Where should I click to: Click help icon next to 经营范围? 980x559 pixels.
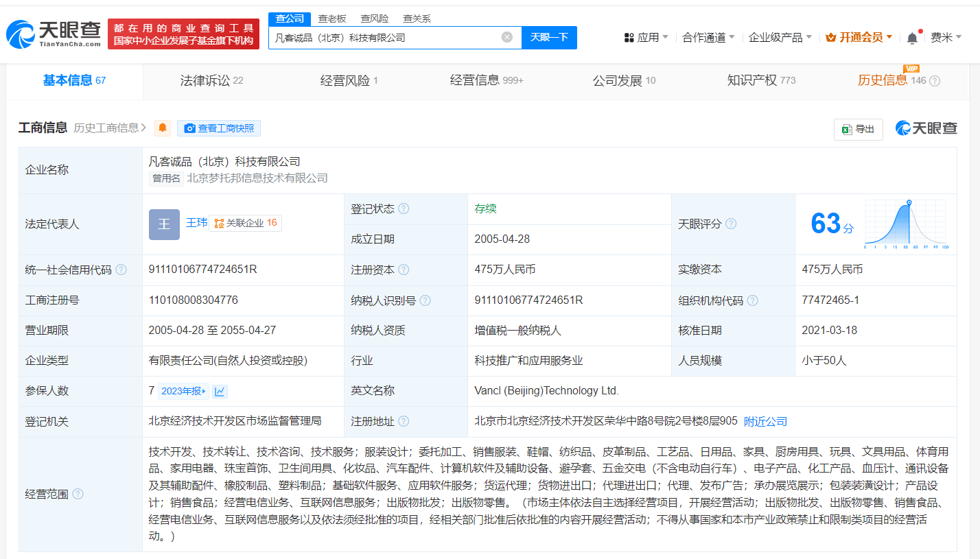pos(78,494)
